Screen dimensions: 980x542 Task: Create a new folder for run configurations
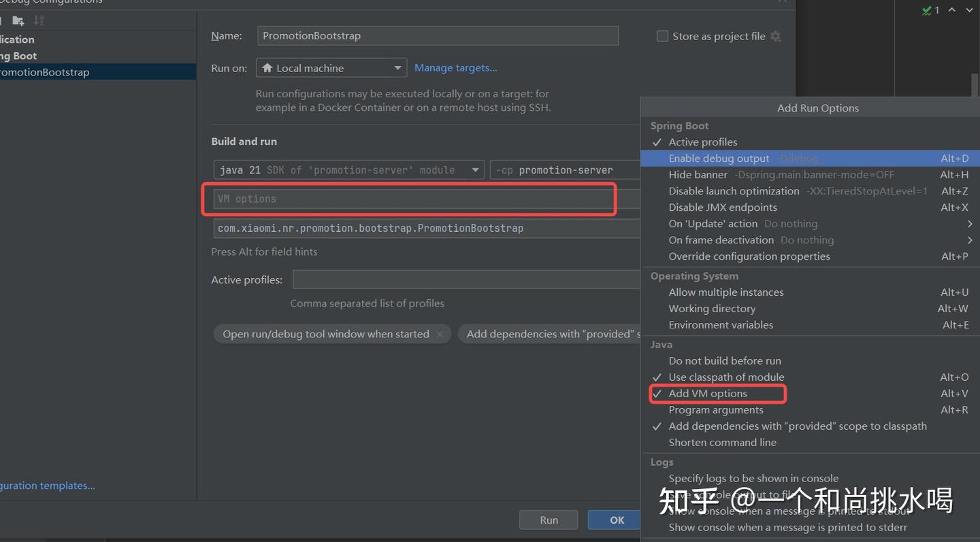click(x=17, y=20)
